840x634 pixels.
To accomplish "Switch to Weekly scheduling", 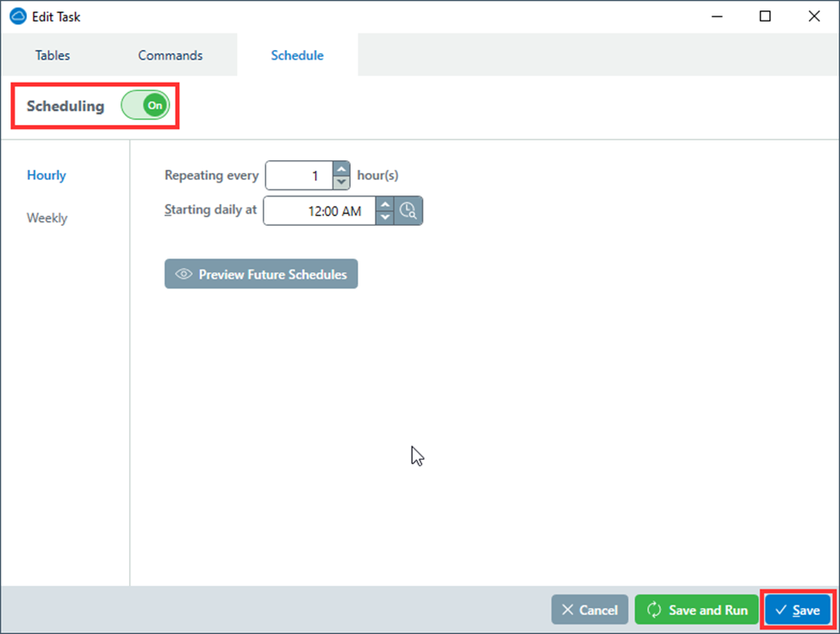I will coord(47,218).
